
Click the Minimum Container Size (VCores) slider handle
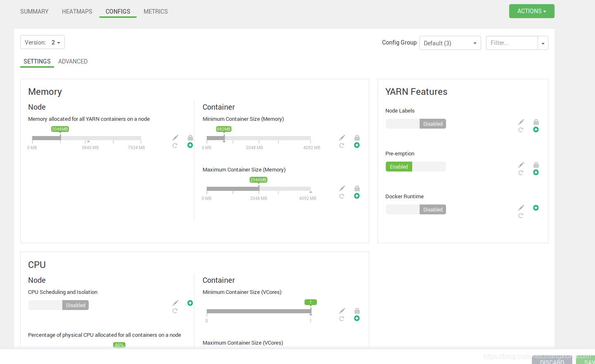tap(311, 311)
